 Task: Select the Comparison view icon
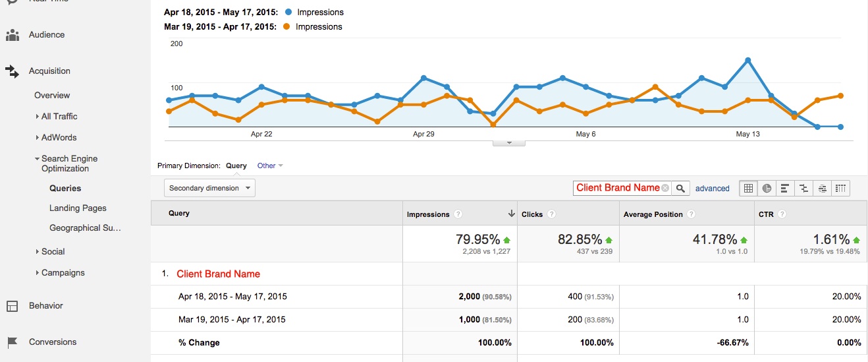click(803, 189)
